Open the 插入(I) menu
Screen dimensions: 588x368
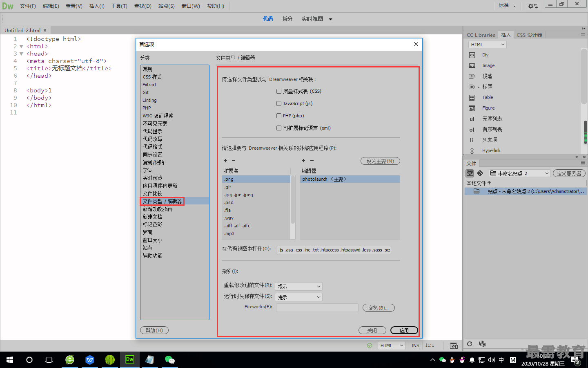pyautogui.click(x=97, y=6)
